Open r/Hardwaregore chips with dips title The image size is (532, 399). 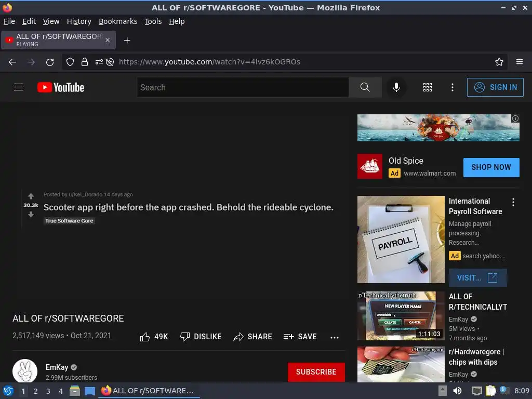476,357
